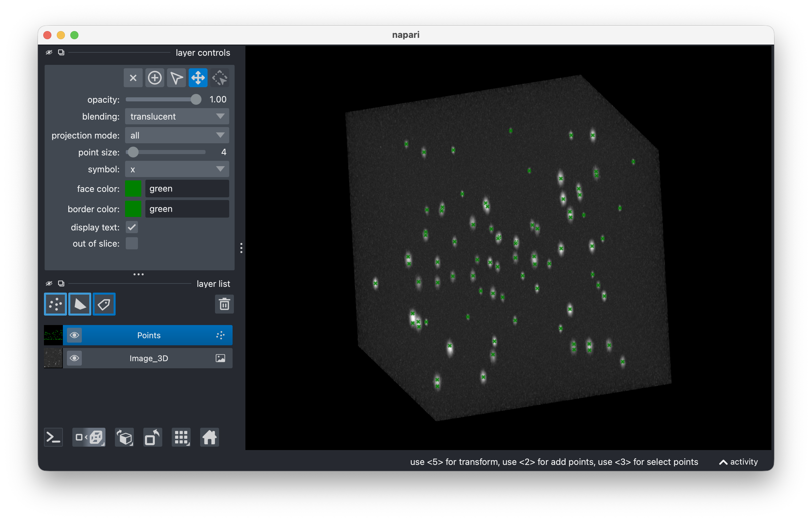The height and width of the screenshot is (521, 812).
Task: Click the face color text field
Action: click(187, 189)
